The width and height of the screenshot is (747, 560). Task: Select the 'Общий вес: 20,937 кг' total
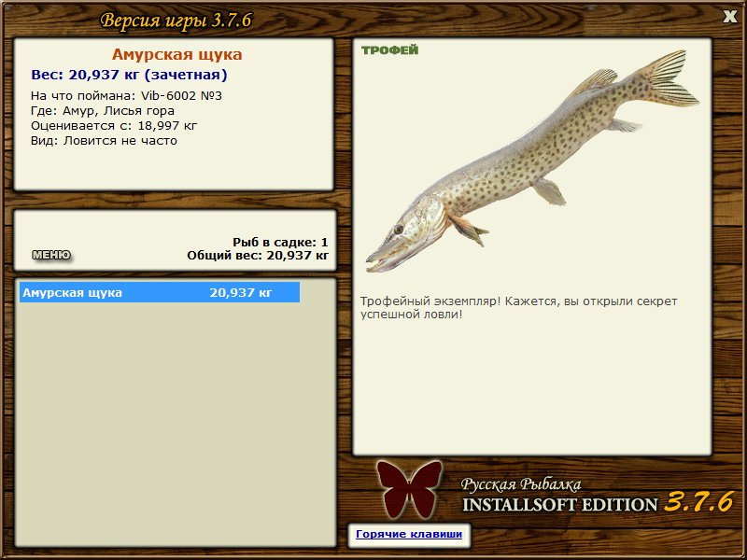[x=258, y=256]
